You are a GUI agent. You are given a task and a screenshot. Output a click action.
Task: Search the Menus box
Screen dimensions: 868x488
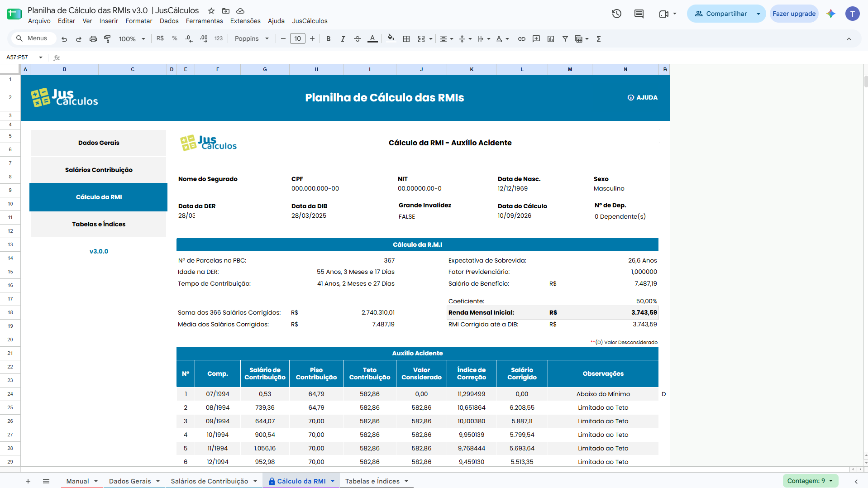pos(34,38)
